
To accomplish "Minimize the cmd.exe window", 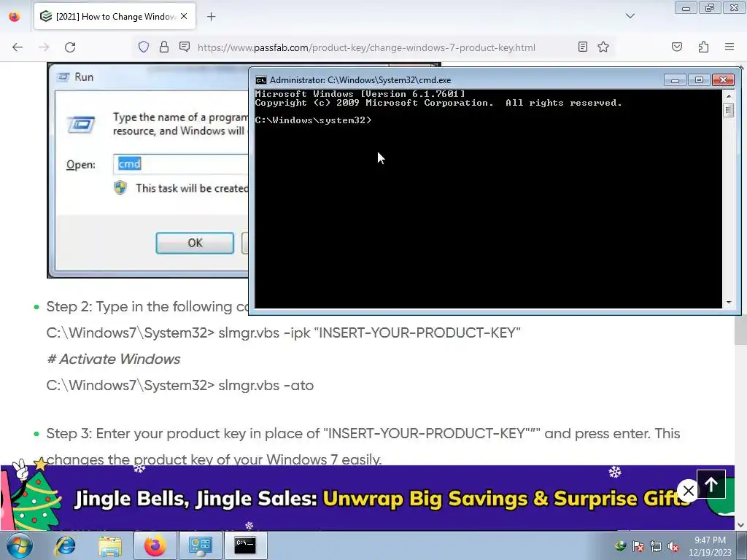I will [675, 80].
